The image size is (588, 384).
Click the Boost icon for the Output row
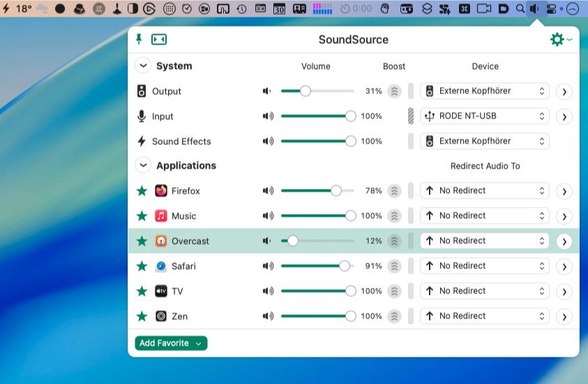pos(394,91)
